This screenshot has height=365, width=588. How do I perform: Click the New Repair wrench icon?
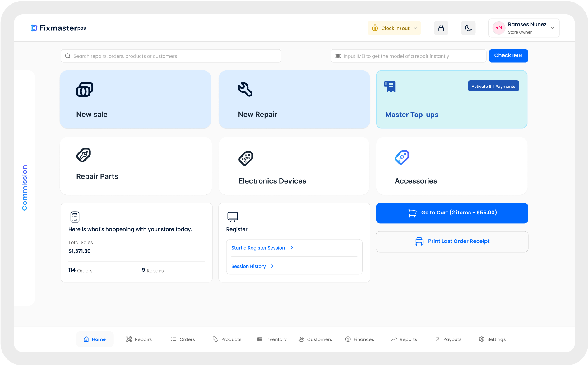pos(245,90)
